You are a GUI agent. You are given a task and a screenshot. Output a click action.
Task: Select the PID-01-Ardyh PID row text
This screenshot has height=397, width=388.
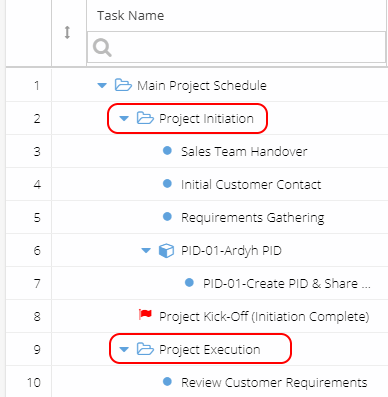coord(231,251)
